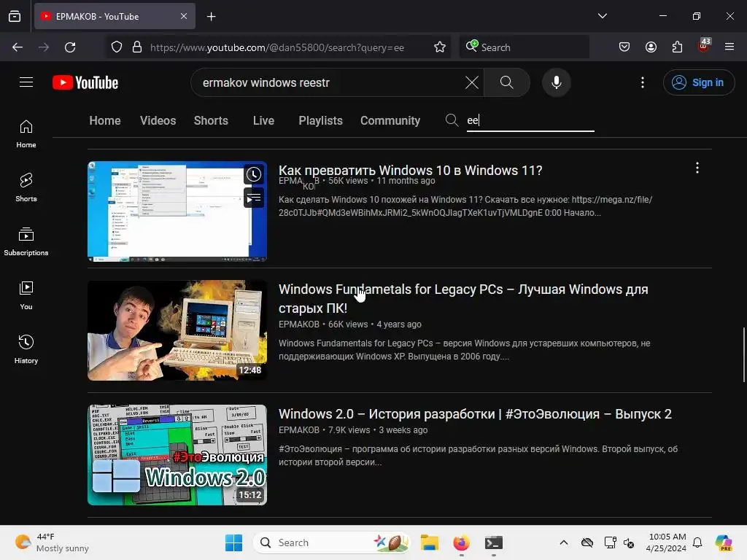Open the Windows 2.0 video thumbnail
747x560 pixels.
point(177,455)
